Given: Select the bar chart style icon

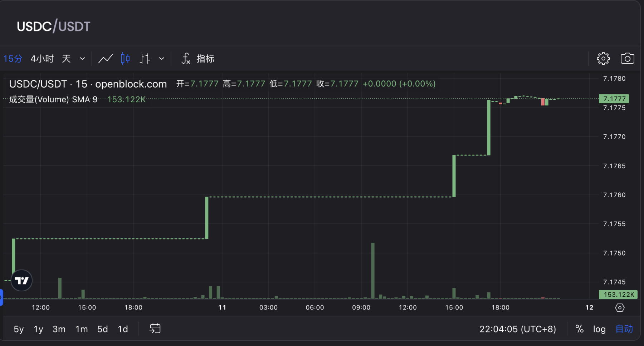Looking at the screenshot, I should 145,59.
